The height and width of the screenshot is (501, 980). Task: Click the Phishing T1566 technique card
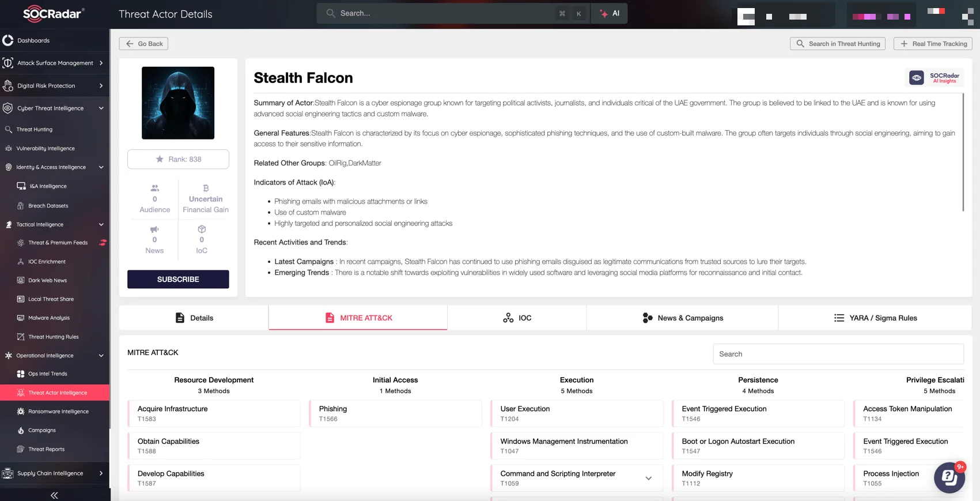coord(395,413)
